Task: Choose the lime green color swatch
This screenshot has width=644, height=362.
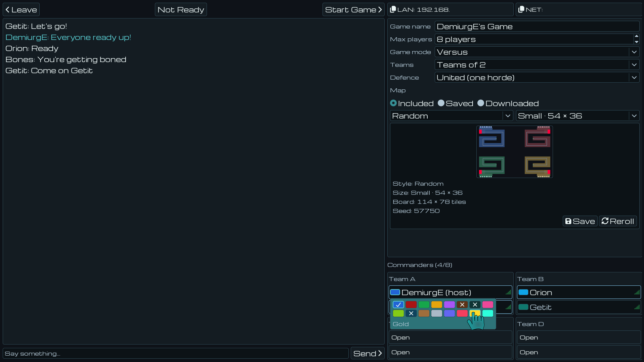Action: (x=398, y=313)
